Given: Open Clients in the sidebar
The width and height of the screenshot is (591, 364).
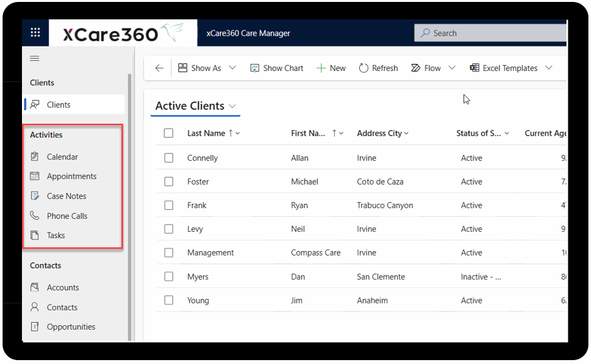Looking at the screenshot, I should tap(75, 105).
